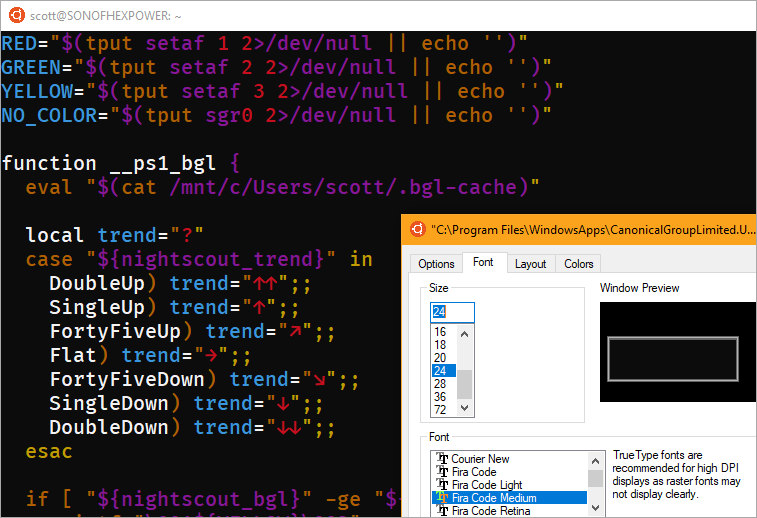Select the Fira Code font entry
This screenshot has width=757, height=518.
[x=473, y=472]
